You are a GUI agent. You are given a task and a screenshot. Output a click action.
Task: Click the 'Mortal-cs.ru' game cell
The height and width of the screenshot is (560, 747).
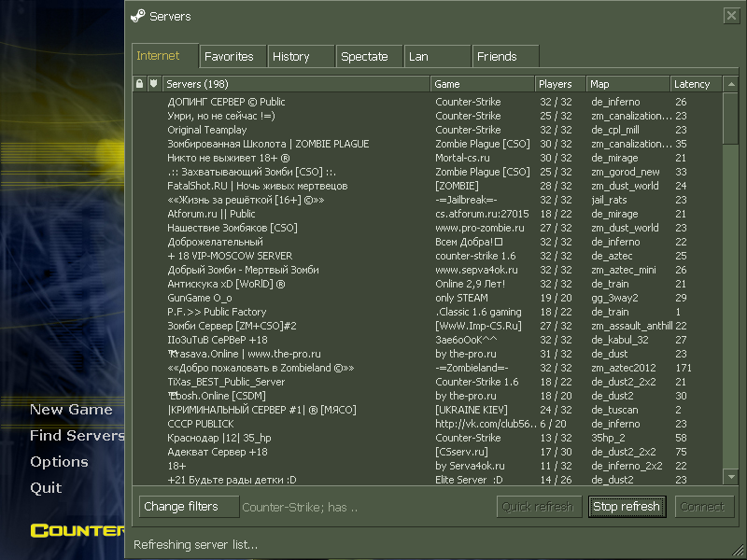(462, 158)
